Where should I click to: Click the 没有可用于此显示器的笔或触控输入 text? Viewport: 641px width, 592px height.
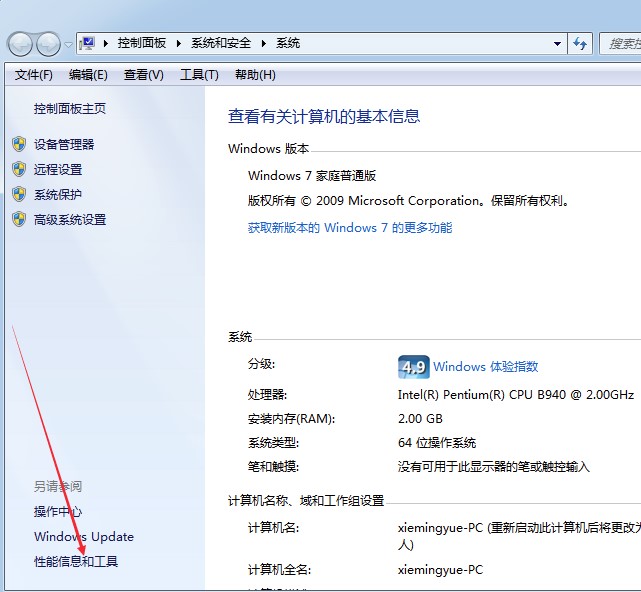[493, 466]
